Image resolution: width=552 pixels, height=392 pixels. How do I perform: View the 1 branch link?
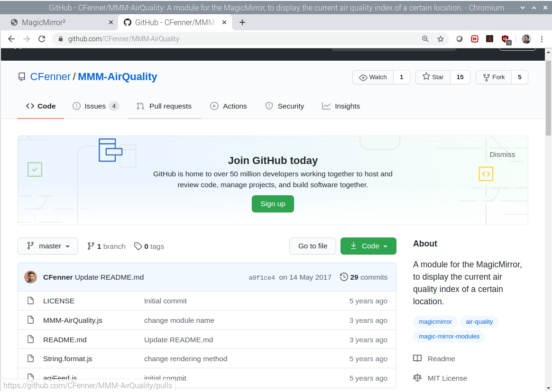point(106,246)
